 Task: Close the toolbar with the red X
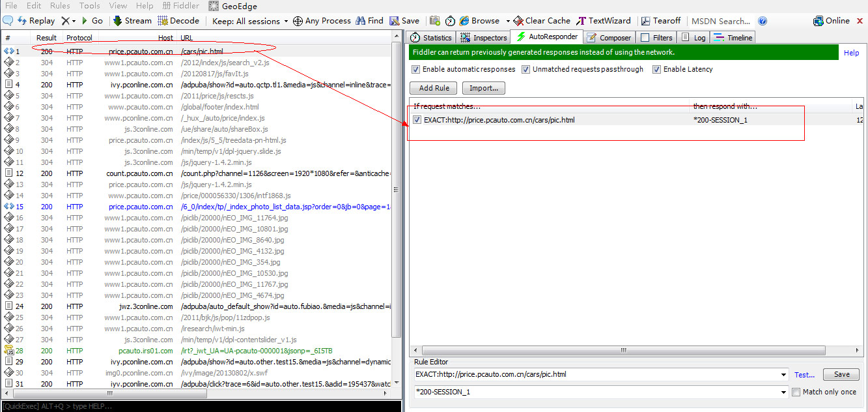(861, 21)
